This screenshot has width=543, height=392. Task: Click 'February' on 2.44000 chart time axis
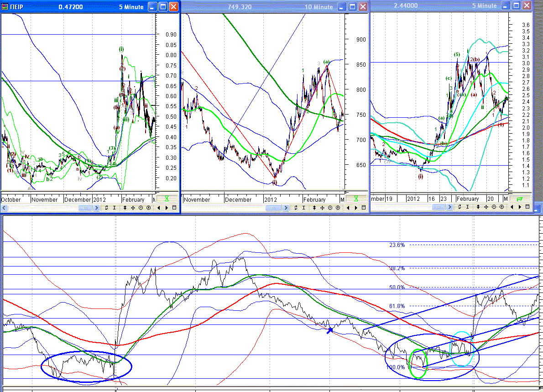point(468,199)
